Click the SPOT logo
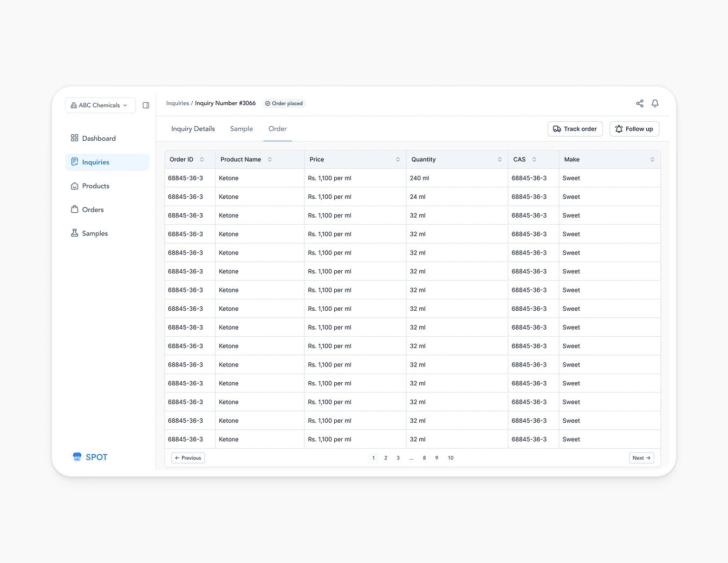This screenshot has height=563, width=728. click(x=90, y=457)
